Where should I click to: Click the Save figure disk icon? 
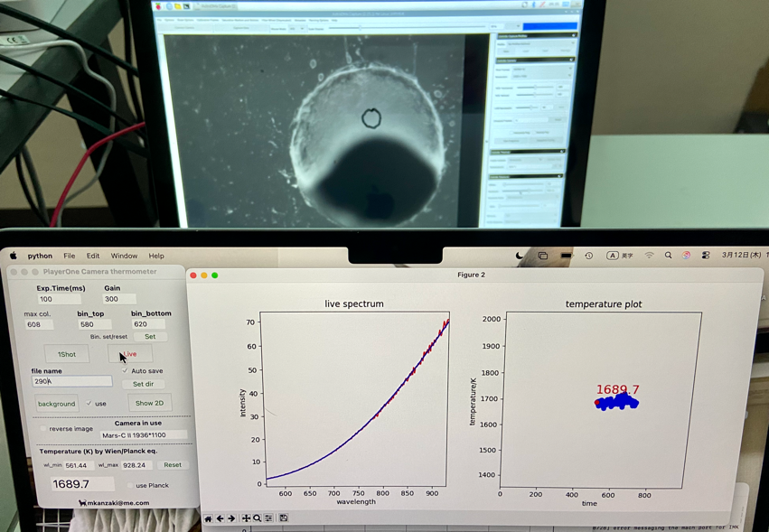(284, 518)
